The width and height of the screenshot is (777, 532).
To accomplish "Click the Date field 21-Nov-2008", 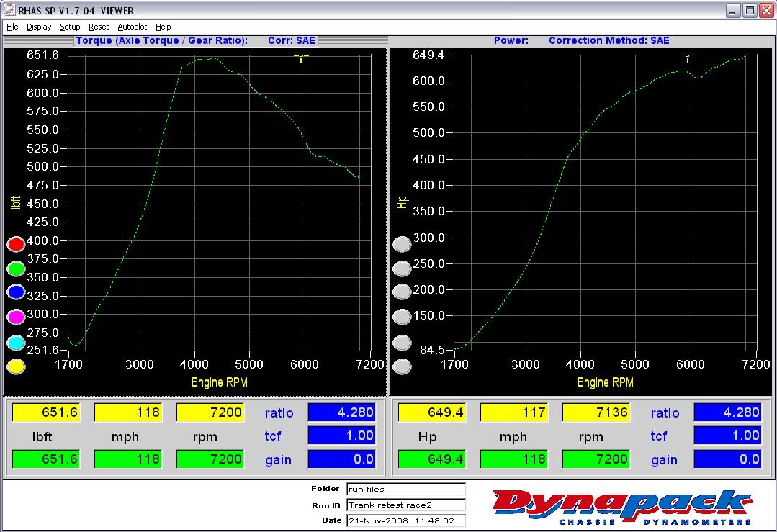I will [x=406, y=520].
